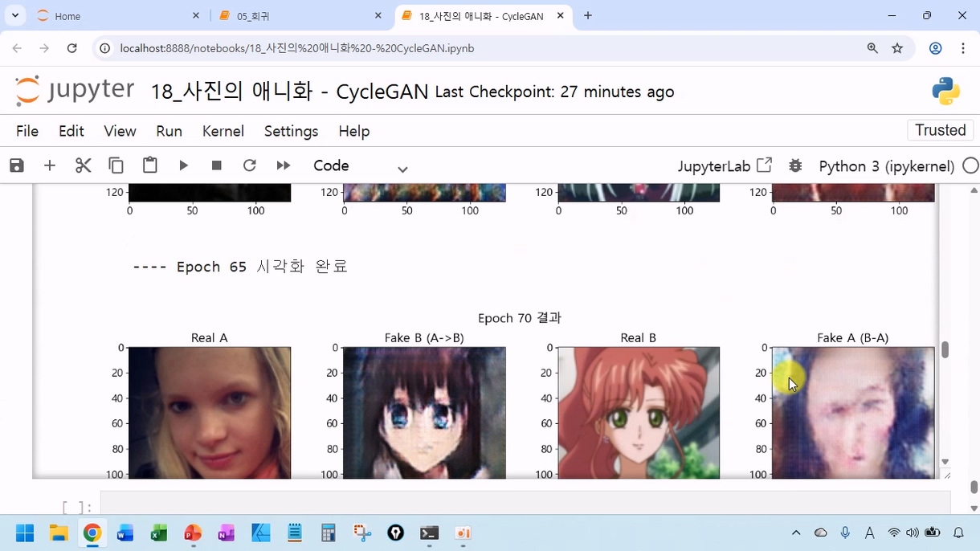Close the 18_사진의 애니화 tab
The width and height of the screenshot is (980, 551).
pos(561,16)
